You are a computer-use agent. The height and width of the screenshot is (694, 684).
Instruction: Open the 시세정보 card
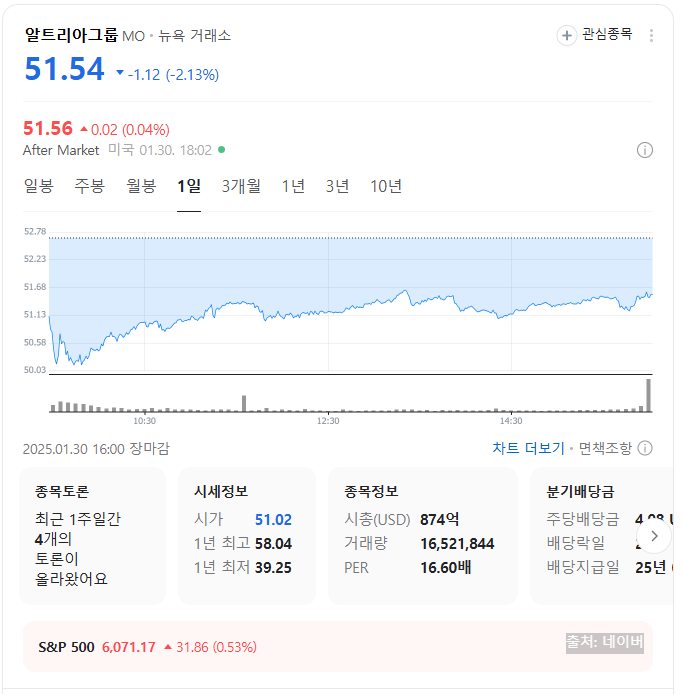247,536
